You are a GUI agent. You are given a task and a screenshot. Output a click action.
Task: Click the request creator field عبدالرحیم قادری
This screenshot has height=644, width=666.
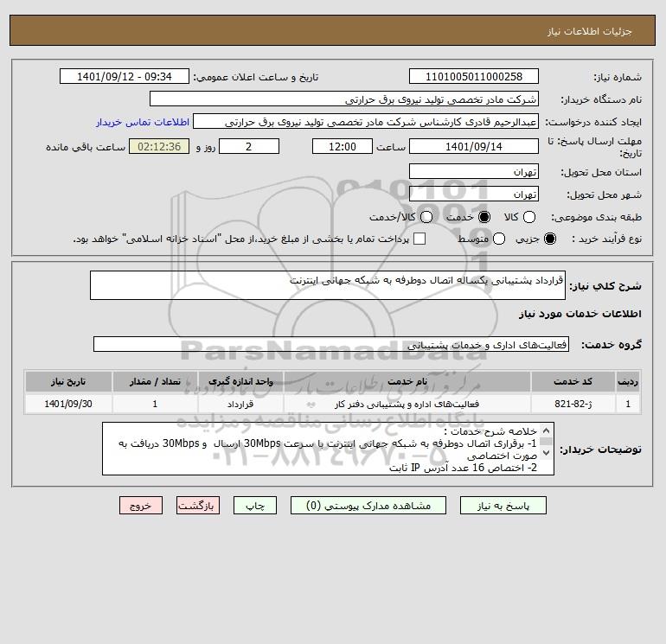[366, 121]
